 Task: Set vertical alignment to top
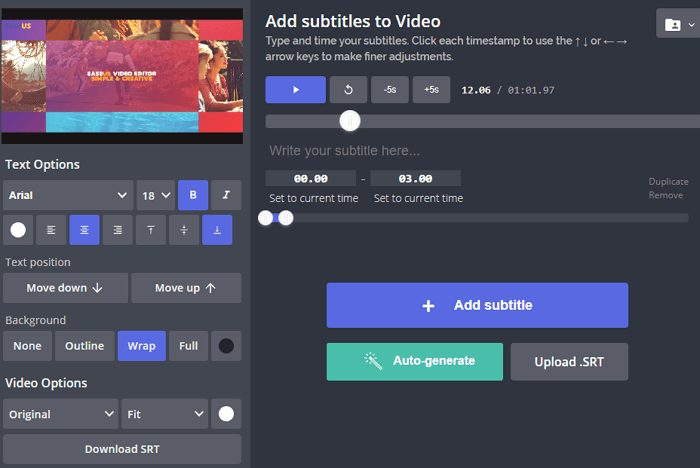tap(151, 230)
